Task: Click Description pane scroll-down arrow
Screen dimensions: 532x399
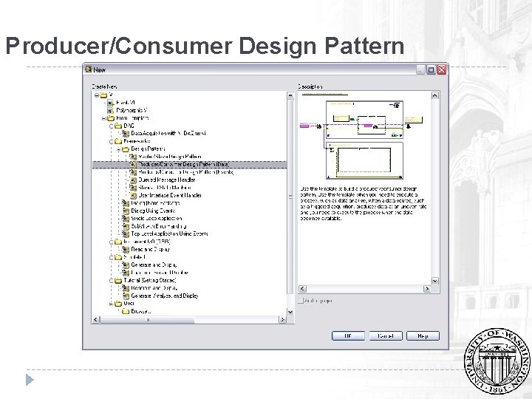Action: click(x=435, y=281)
